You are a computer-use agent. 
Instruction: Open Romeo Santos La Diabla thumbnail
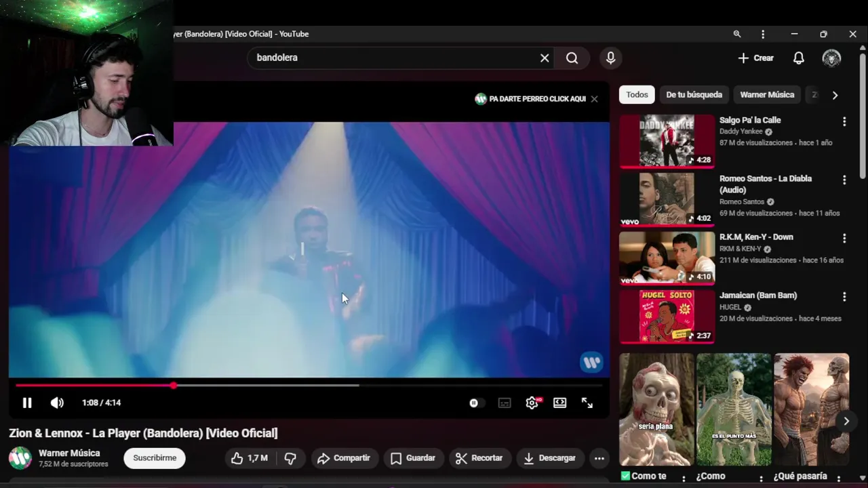pos(667,199)
